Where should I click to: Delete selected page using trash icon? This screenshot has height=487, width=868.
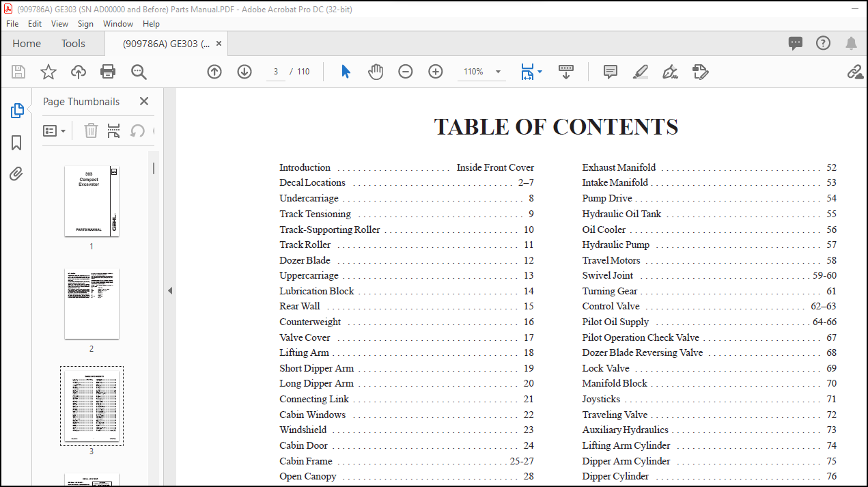pos(91,130)
